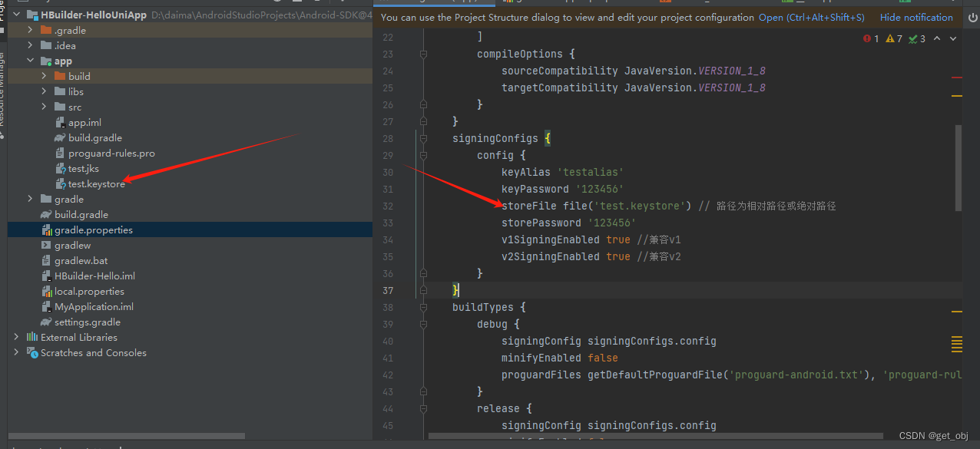Screen dimensions: 980x449
Task: Click the proguard-rules.pro file icon
Action: point(61,154)
